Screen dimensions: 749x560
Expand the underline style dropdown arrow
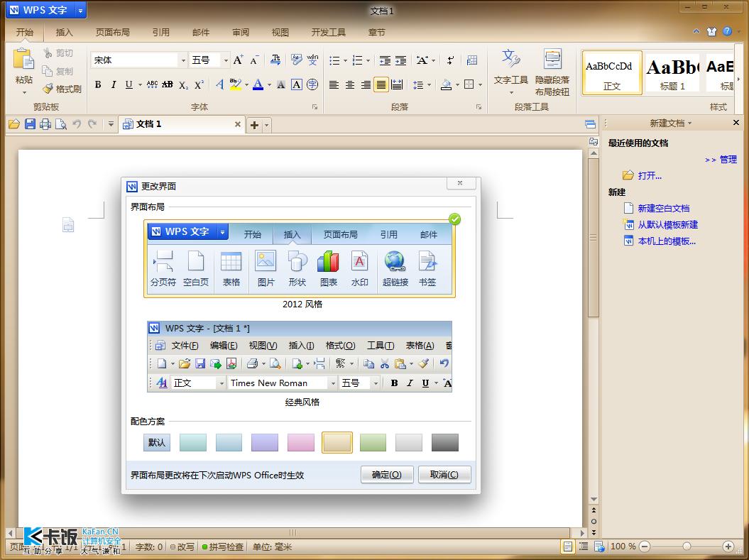tap(140, 85)
